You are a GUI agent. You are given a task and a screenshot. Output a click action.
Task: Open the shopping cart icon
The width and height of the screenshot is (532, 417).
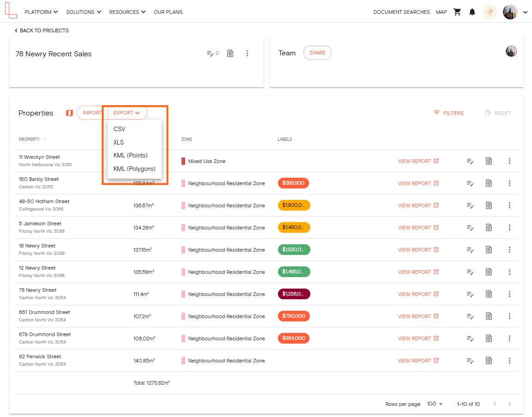(x=457, y=12)
